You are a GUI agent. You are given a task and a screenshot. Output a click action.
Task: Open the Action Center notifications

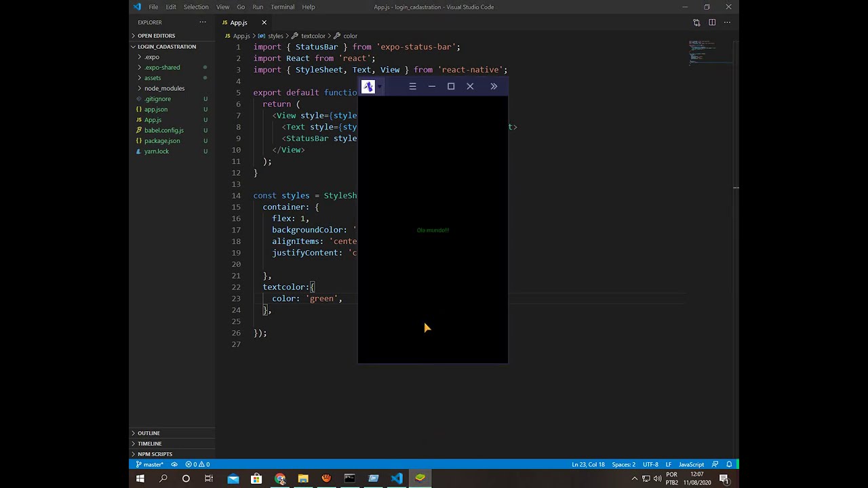click(x=724, y=479)
